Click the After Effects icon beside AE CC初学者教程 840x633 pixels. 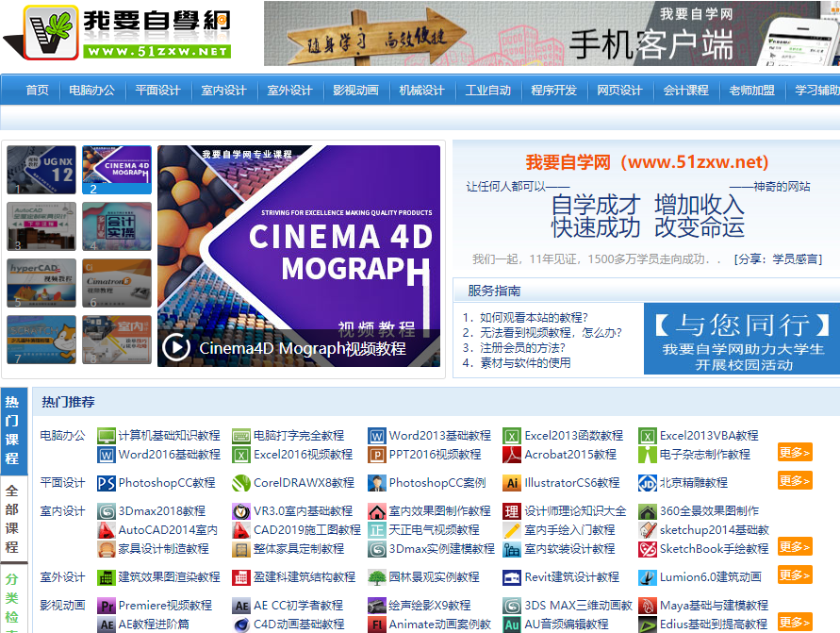241,607
